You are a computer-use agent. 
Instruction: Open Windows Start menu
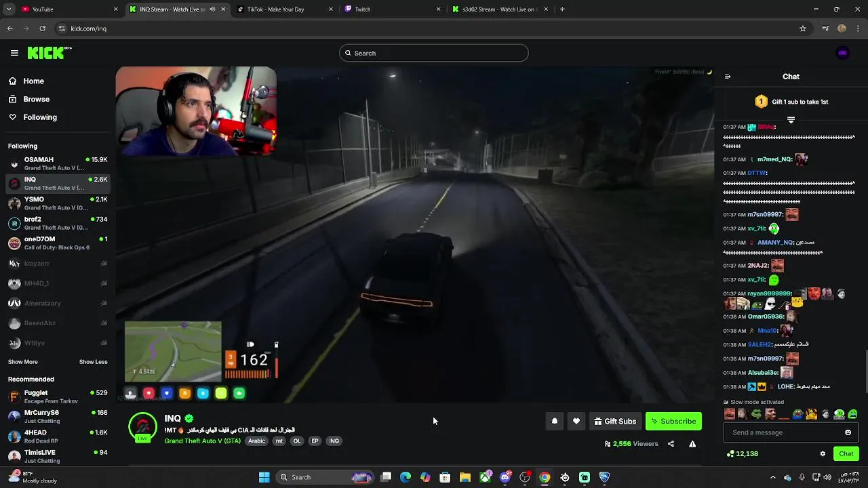[264, 477]
